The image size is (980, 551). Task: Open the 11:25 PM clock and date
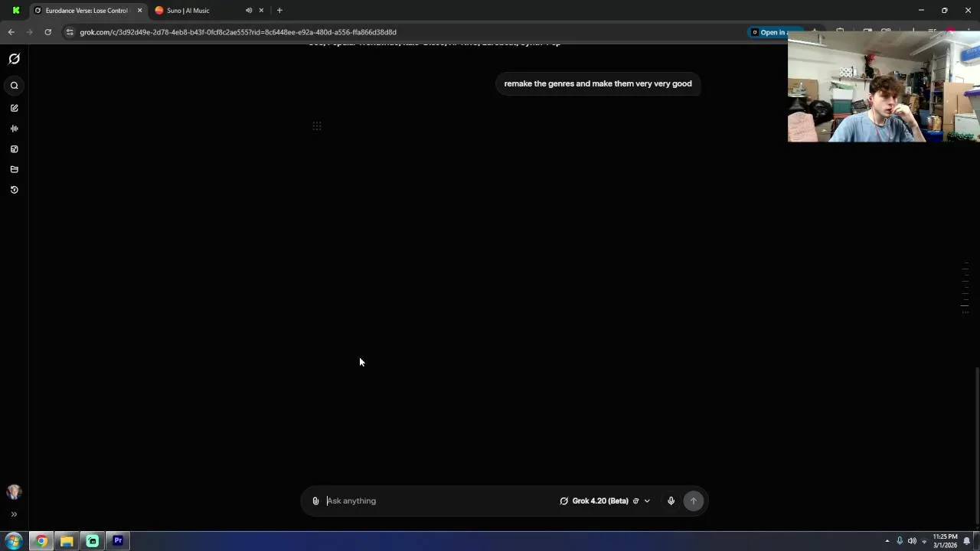tap(945, 541)
